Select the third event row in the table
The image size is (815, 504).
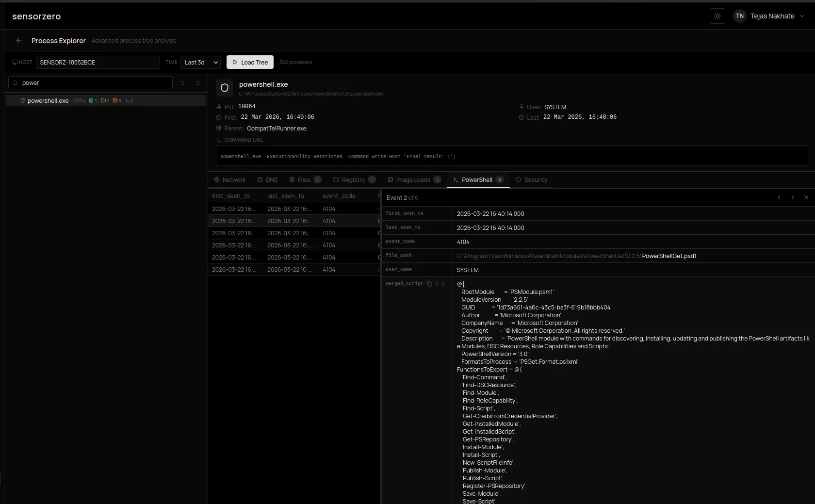(x=294, y=233)
